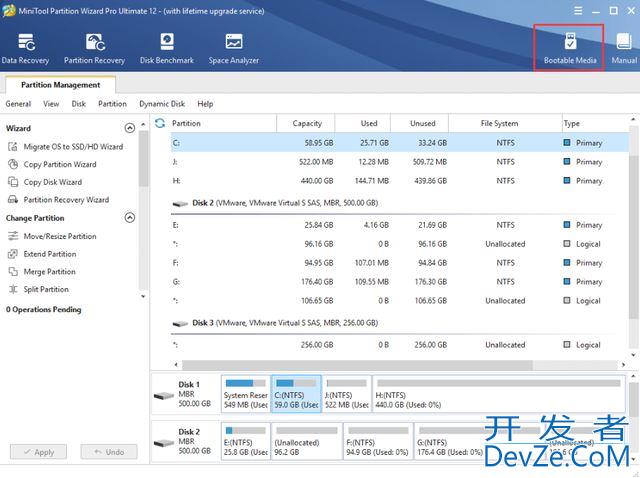This screenshot has width=640, height=478.
Task: Select partition H: row
Action: tap(400, 180)
